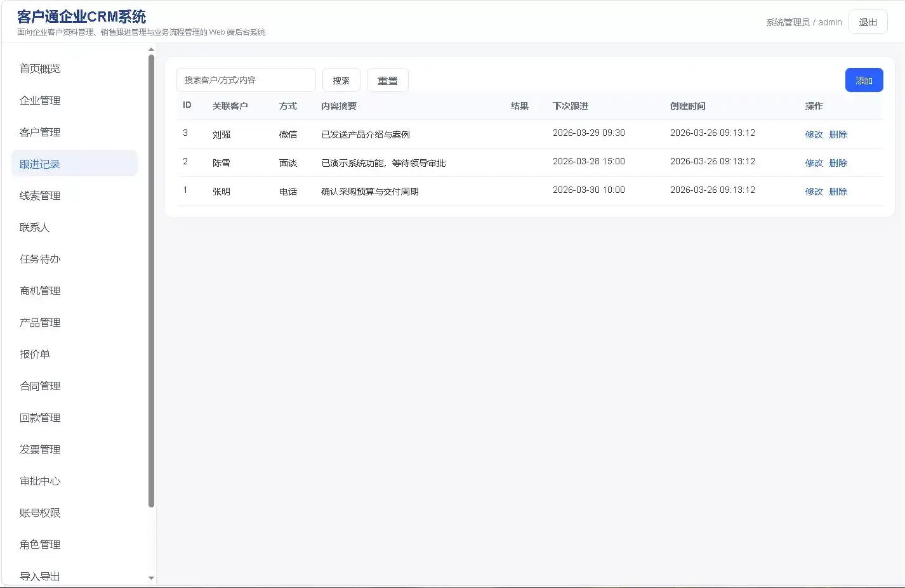Click the 退出 logout button
This screenshot has width=905, height=588.
pyautogui.click(x=868, y=21)
